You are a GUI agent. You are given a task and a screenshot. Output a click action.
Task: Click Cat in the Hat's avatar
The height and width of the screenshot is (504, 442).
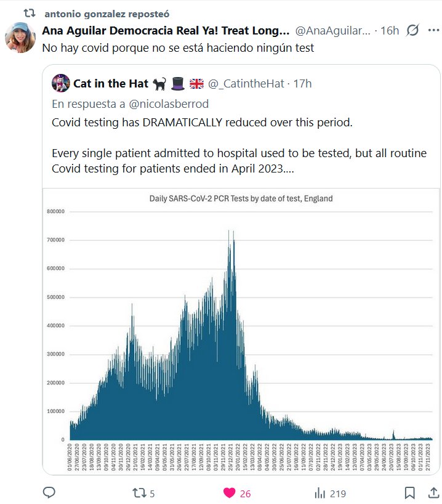point(60,83)
